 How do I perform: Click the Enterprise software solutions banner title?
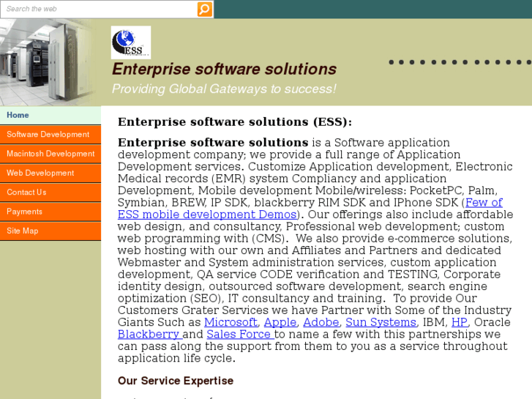[x=224, y=69]
